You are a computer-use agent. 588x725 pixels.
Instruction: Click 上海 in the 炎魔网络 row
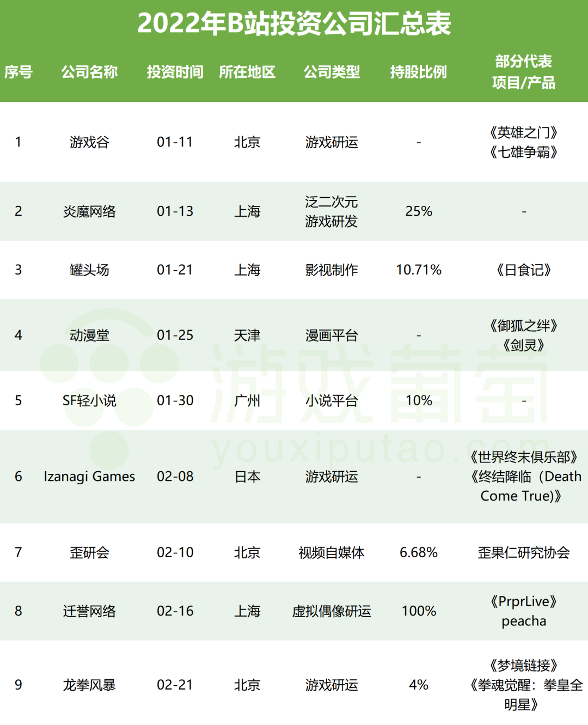click(247, 211)
